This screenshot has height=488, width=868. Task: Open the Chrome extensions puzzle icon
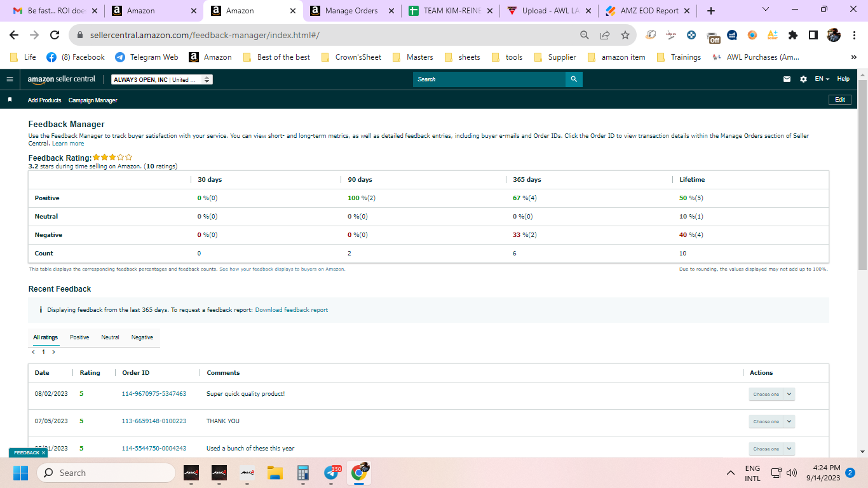click(x=793, y=35)
